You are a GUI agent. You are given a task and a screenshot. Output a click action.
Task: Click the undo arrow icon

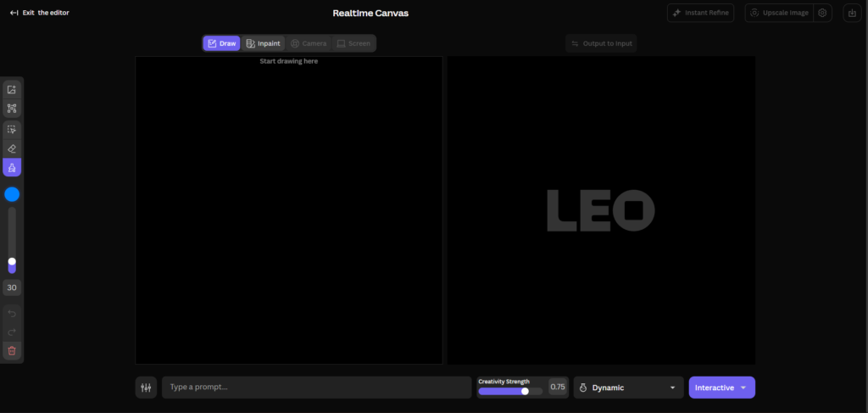tap(12, 314)
